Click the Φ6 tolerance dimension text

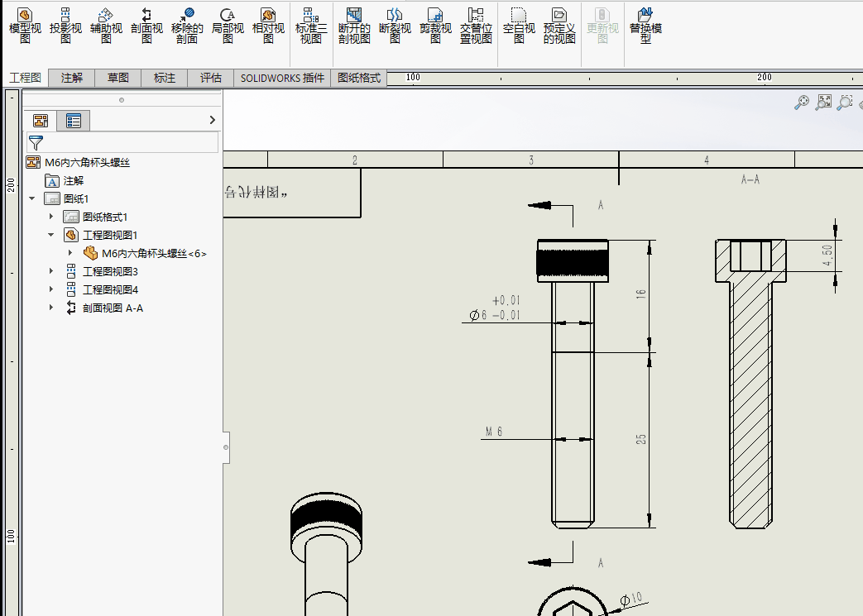point(494,308)
